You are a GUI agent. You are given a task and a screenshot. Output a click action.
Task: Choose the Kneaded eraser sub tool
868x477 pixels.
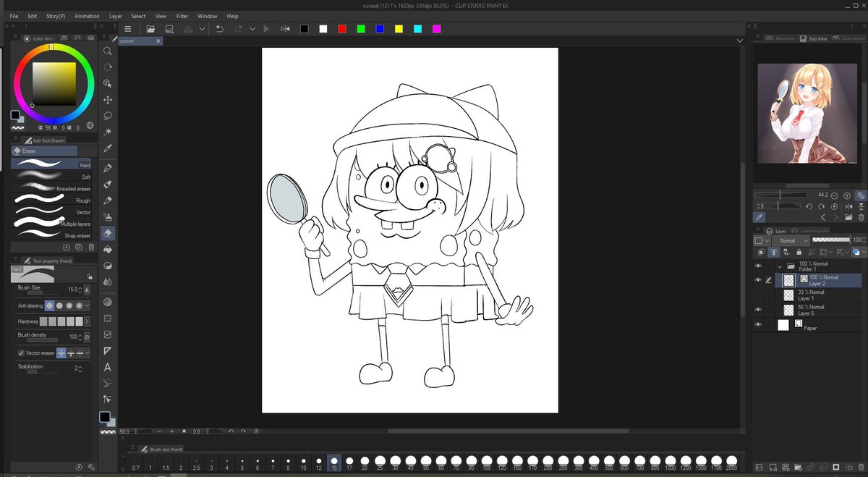51,188
